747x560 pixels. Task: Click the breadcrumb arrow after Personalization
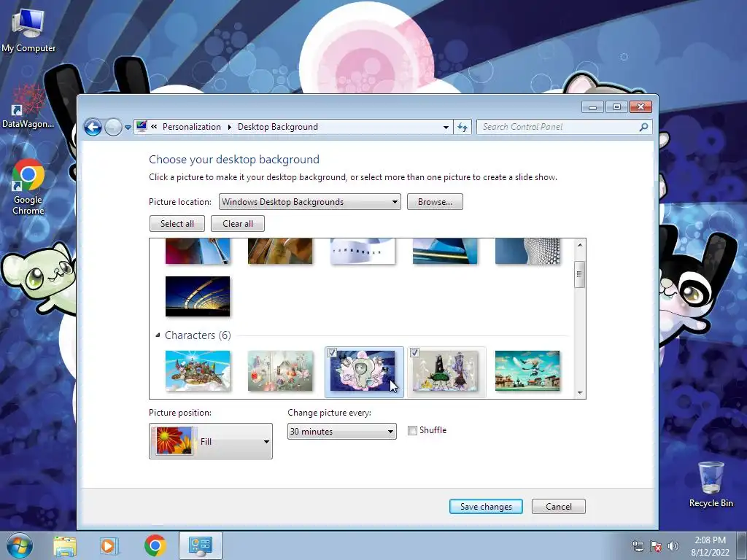[230, 127]
